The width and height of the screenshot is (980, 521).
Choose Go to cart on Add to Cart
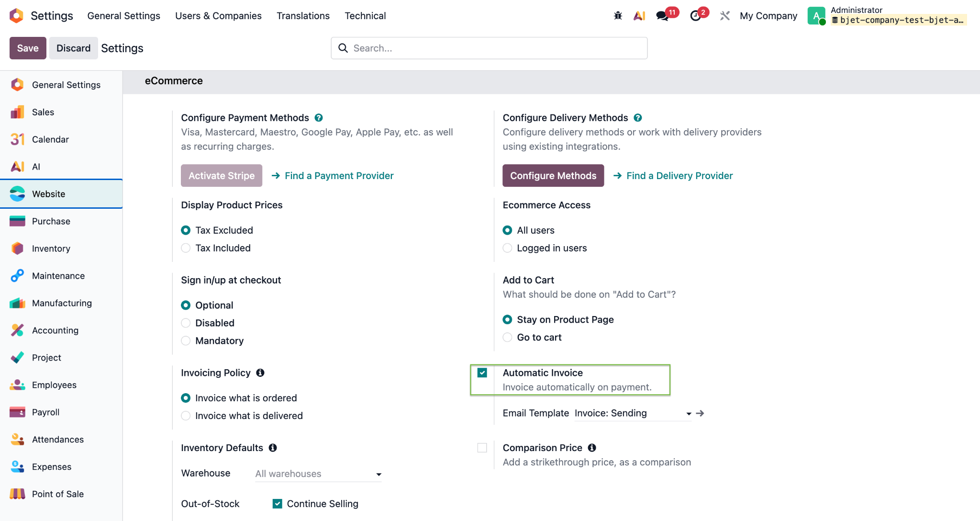[507, 338]
